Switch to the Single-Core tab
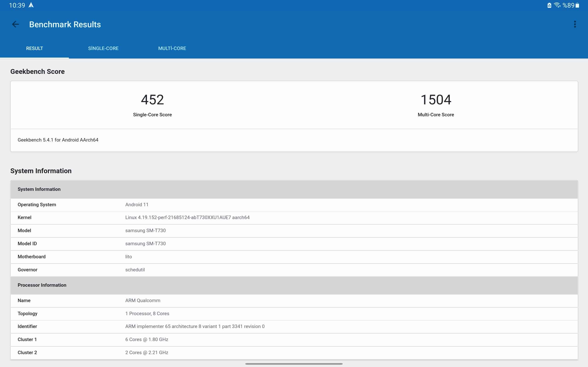The image size is (588, 367). click(103, 48)
